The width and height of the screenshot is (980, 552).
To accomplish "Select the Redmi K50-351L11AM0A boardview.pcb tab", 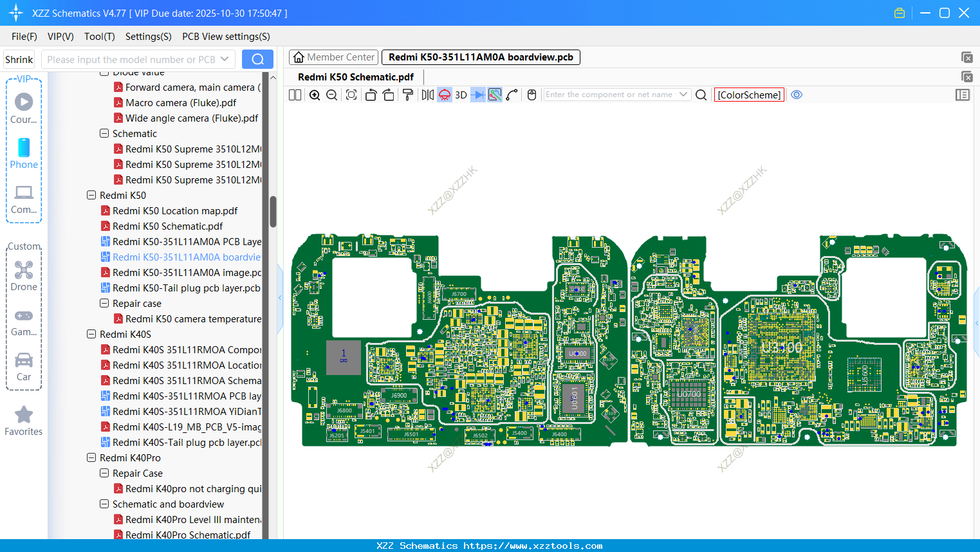I will [x=481, y=57].
